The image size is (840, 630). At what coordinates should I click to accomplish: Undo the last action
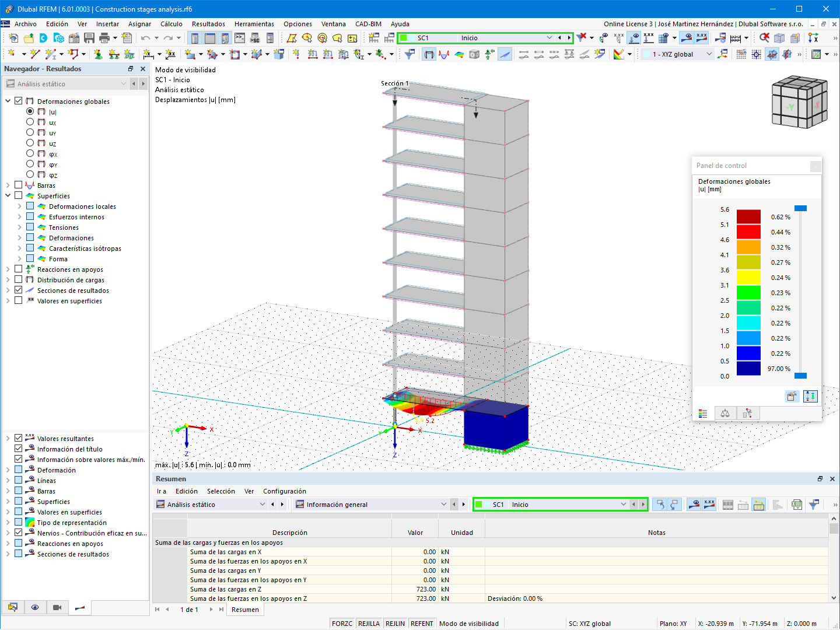tap(145, 38)
